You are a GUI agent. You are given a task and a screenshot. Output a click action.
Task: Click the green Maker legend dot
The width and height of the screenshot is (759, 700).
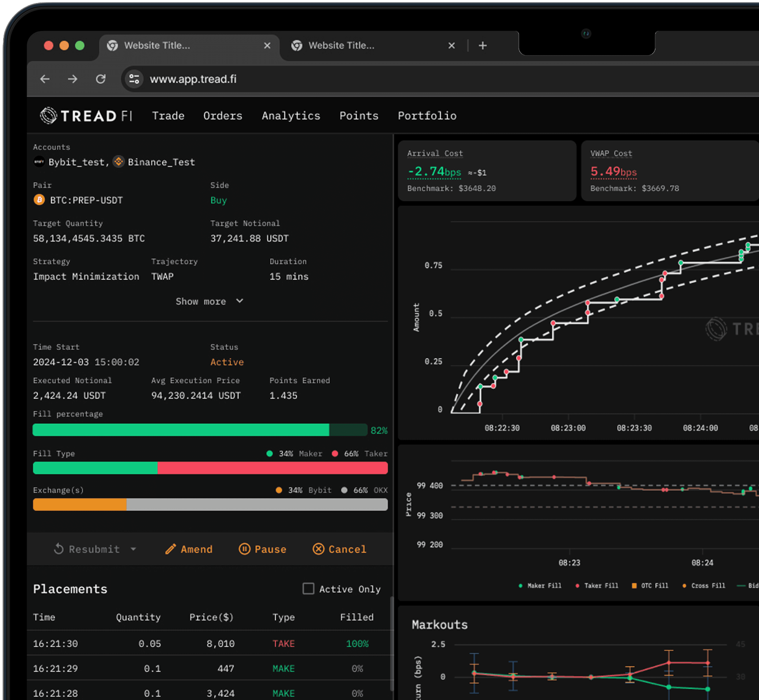point(269,453)
